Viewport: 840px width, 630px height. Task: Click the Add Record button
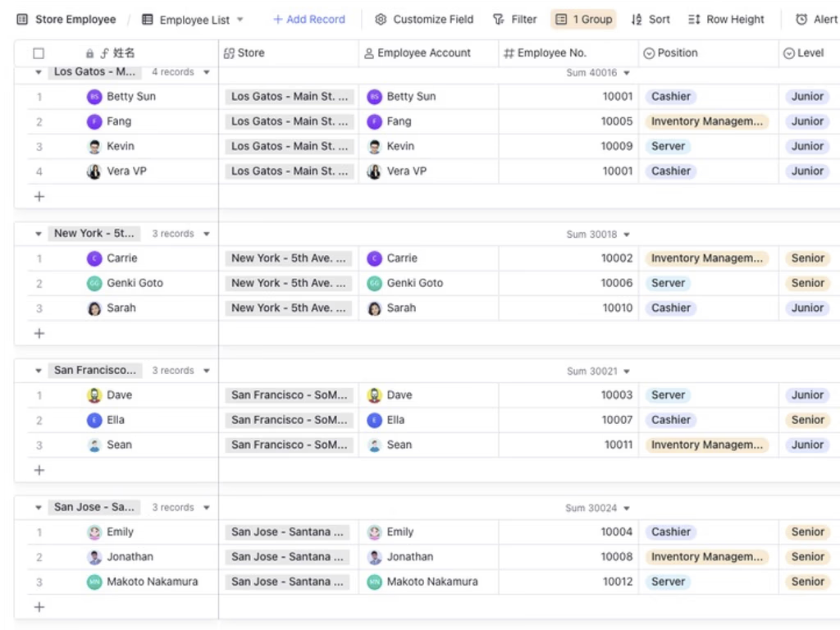point(309,20)
